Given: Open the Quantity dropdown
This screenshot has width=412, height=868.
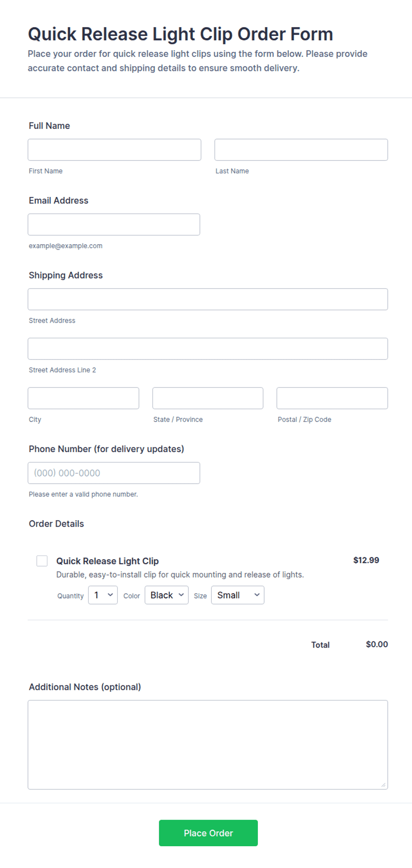Looking at the screenshot, I should [103, 595].
